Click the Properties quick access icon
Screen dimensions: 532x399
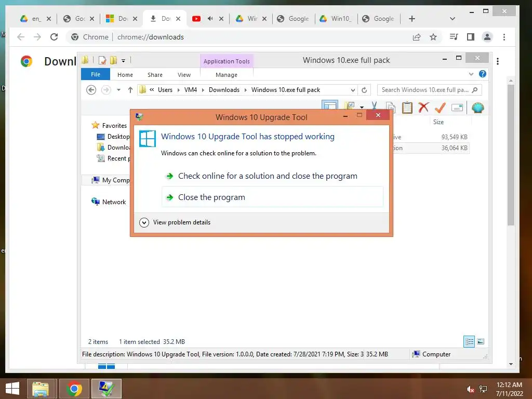pyautogui.click(x=102, y=60)
